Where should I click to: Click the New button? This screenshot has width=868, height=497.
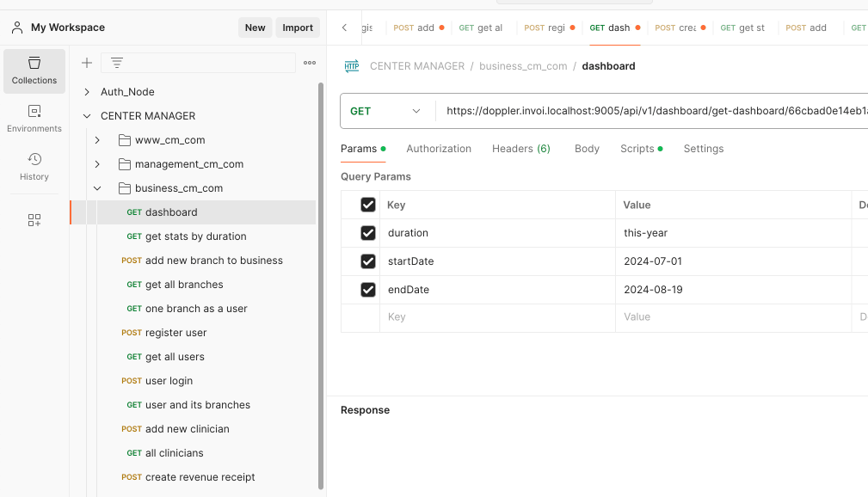click(255, 27)
